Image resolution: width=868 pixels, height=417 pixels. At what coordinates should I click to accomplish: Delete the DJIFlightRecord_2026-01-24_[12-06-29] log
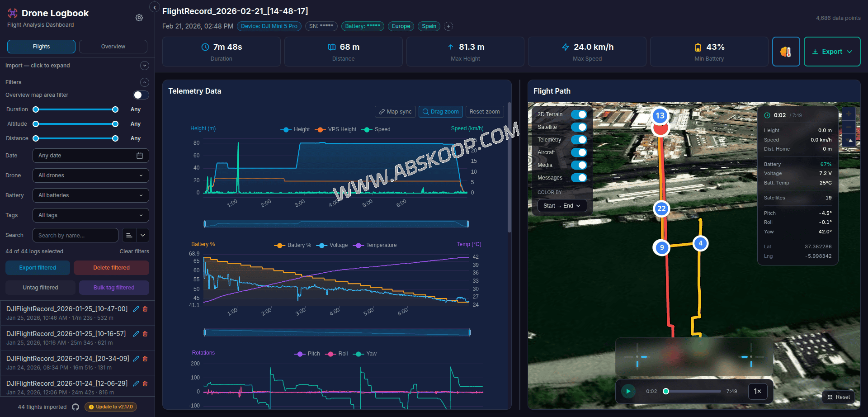145,384
